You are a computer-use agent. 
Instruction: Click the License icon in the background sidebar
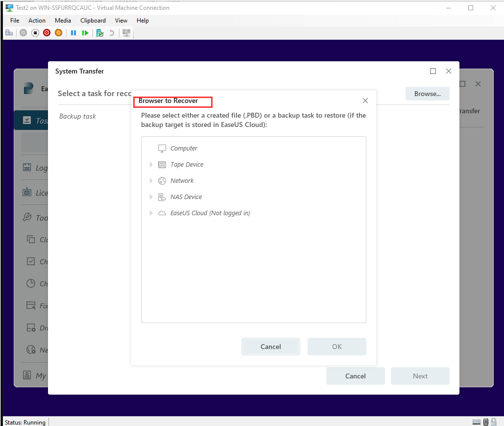click(27, 192)
